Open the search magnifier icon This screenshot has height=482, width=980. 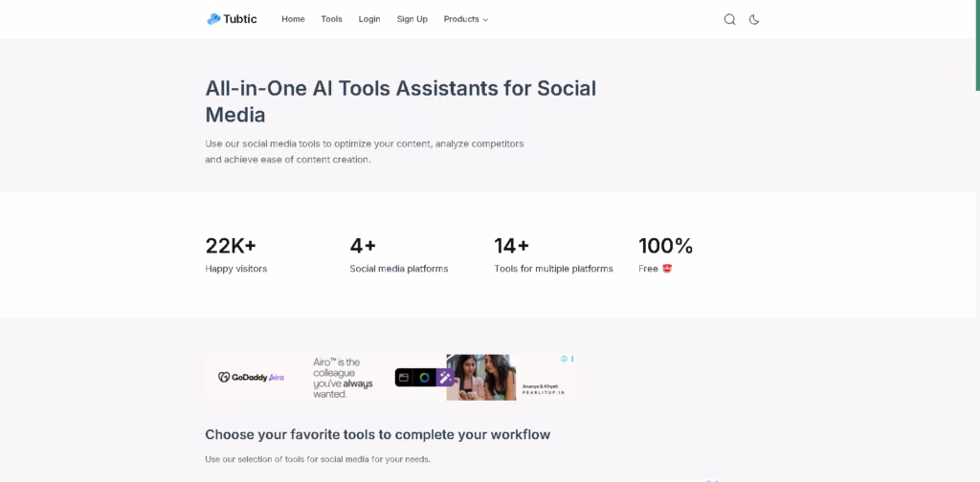(729, 19)
